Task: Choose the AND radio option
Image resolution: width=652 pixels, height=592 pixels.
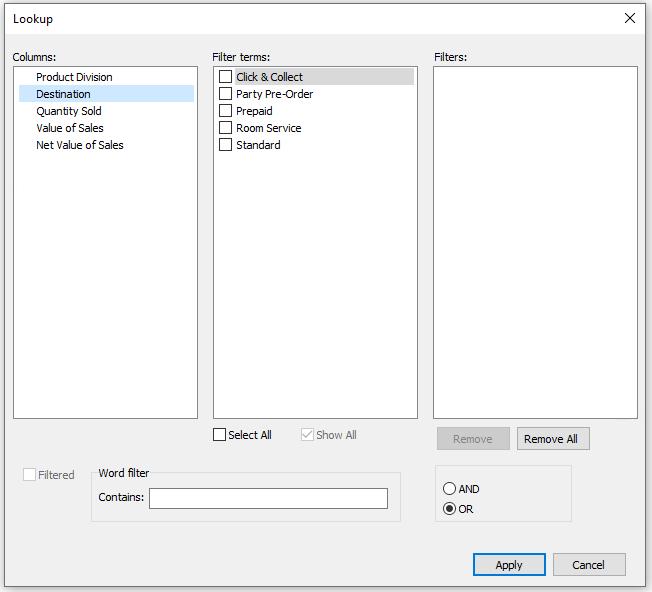Action: pyautogui.click(x=449, y=489)
